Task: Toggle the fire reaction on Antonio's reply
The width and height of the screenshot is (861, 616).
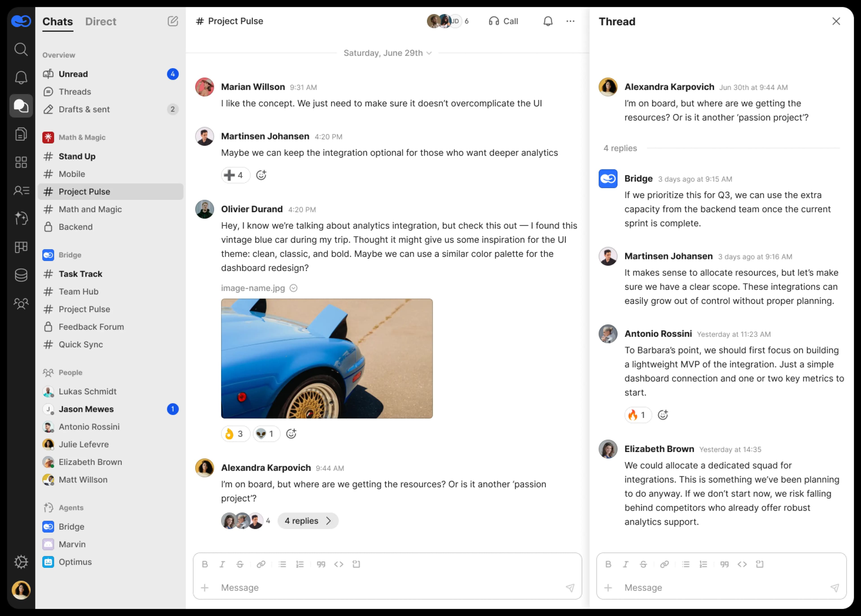Action: (x=637, y=415)
